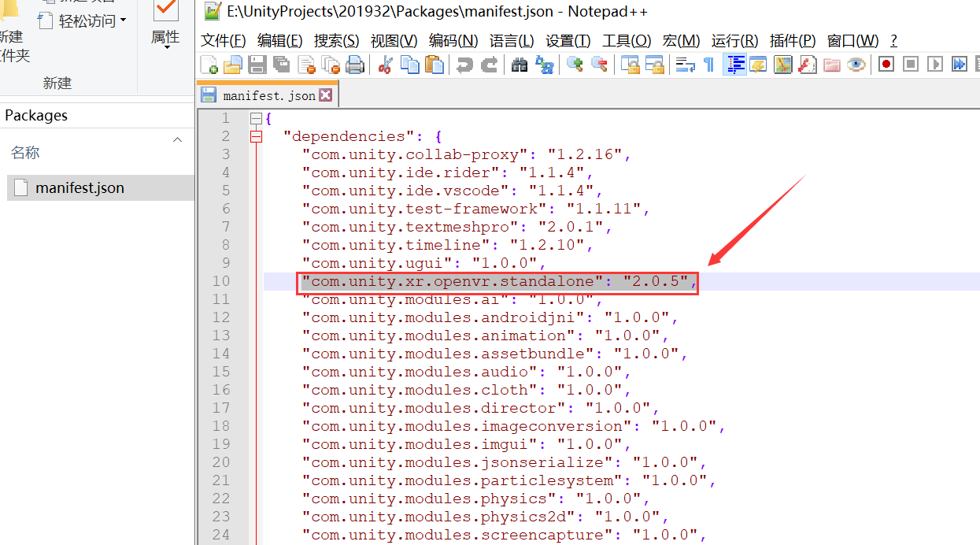Zoom out with the magnifier minus icon

tap(600, 65)
